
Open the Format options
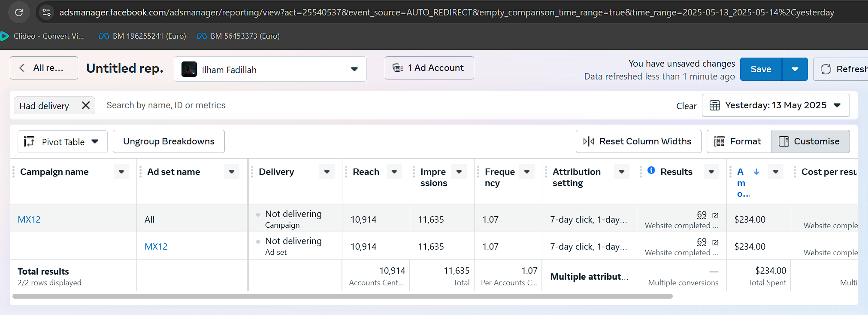[x=738, y=141]
